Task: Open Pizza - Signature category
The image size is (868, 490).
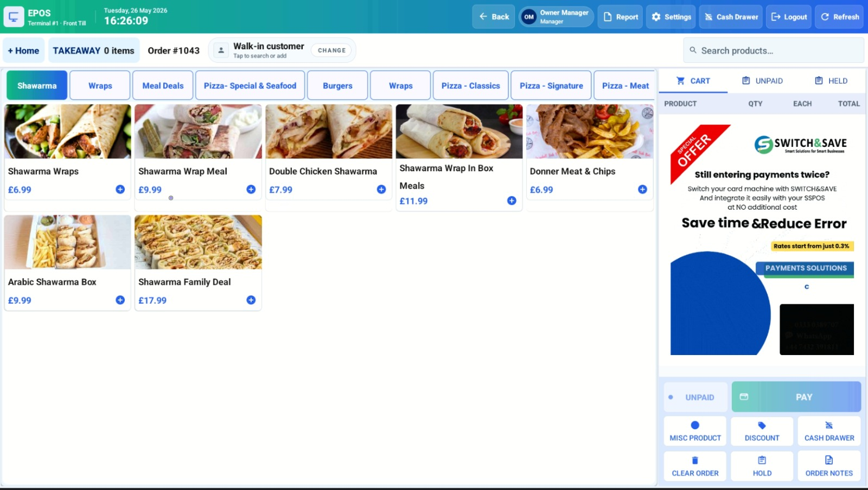Action: pos(551,86)
